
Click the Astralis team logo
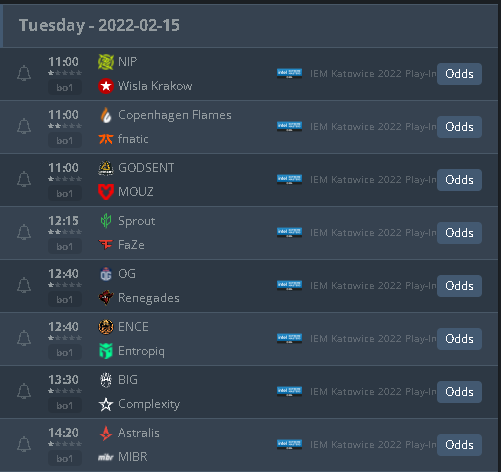coord(106,433)
